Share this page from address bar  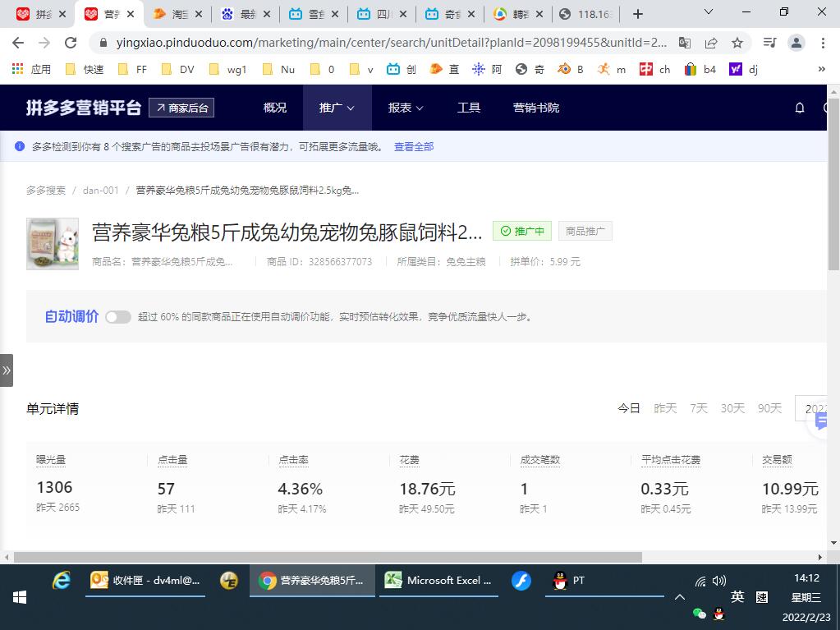[x=711, y=43]
